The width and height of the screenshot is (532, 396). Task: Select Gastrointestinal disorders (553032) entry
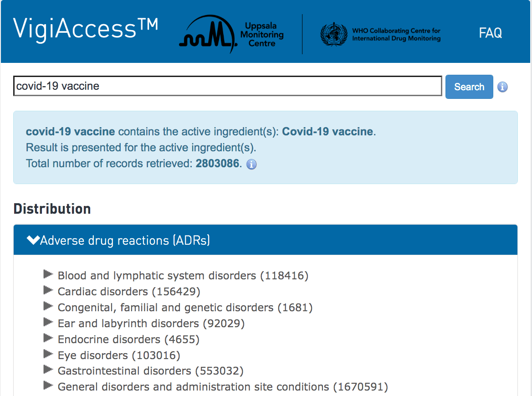(151, 371)
